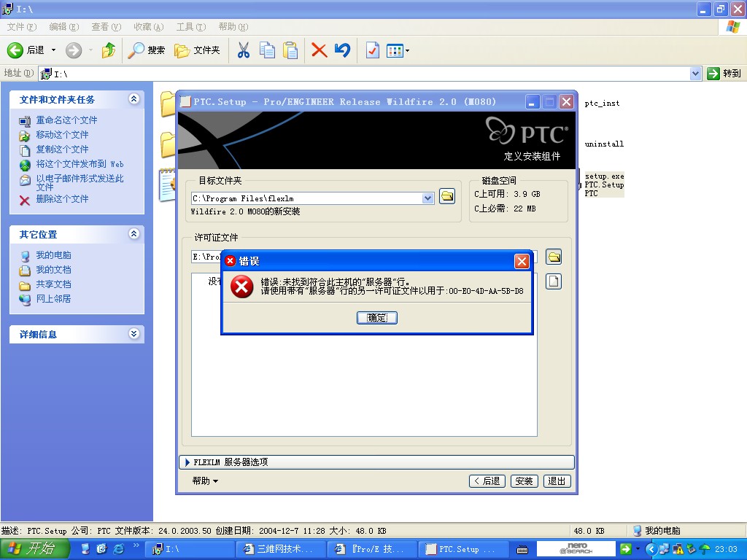This screenshot has width=747, height=560.
Task: Click the blank page icon beside license list
Action: click(554, 281)
